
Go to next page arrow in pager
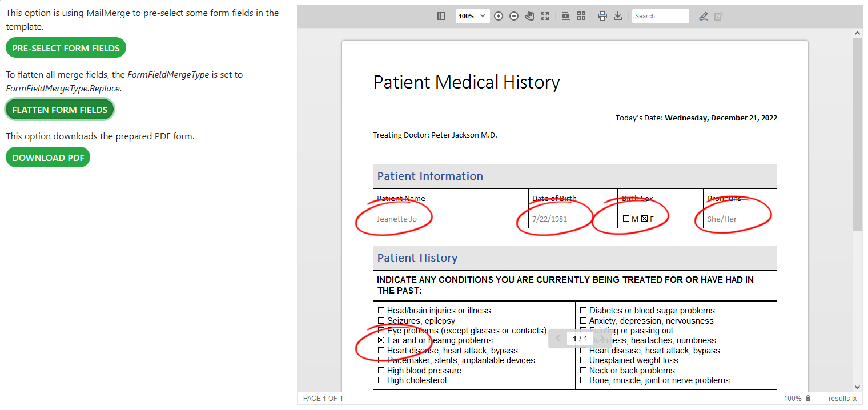click(x=601, y=339)
